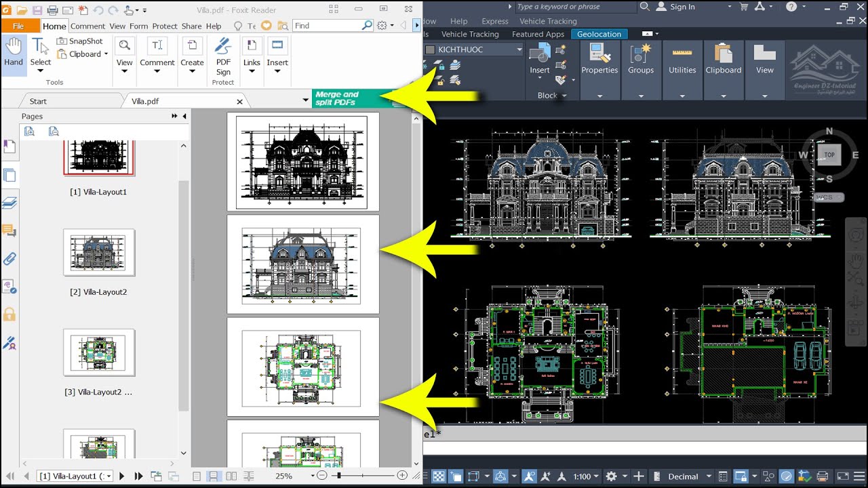
Task: Expand the KICHTHUOC layer dropdown
Action: 519,49
